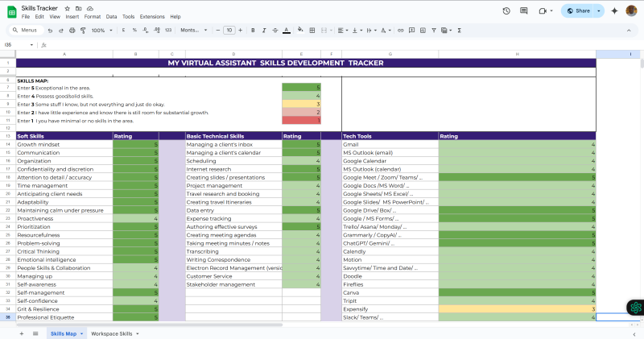This screenshot has width=644, height=339.
Task: Toggle bold formatting
Action: click(x=253, y=31)
